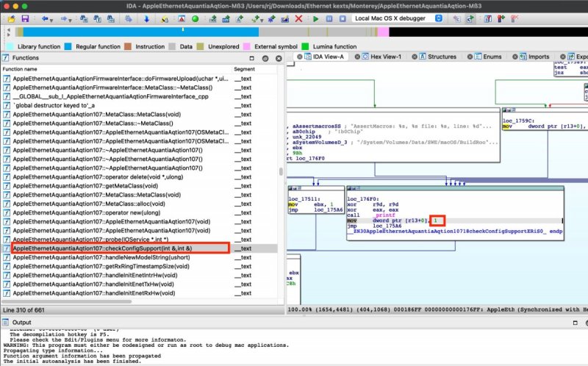
Task: Click the Open file folder icon
Action: (x=10, y=18)
